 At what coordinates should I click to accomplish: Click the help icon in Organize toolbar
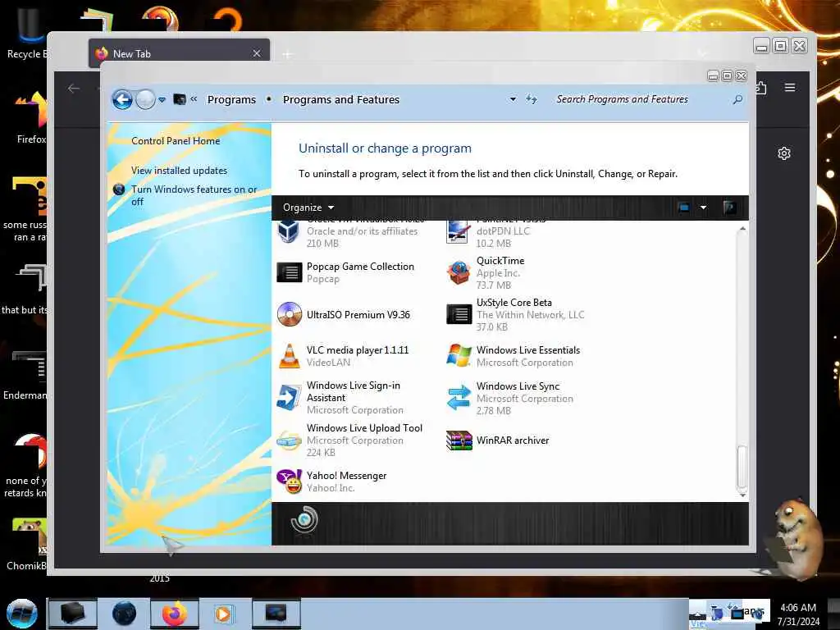coord(729,208)
